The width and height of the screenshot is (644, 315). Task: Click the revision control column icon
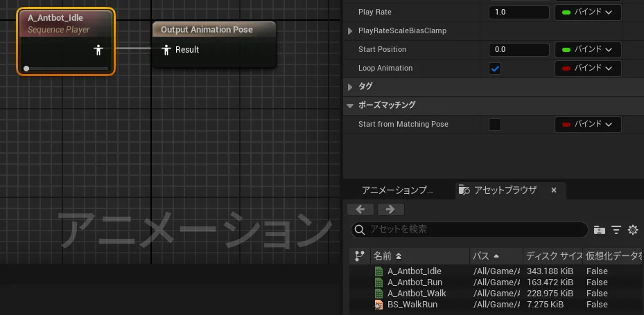(359, 255)
